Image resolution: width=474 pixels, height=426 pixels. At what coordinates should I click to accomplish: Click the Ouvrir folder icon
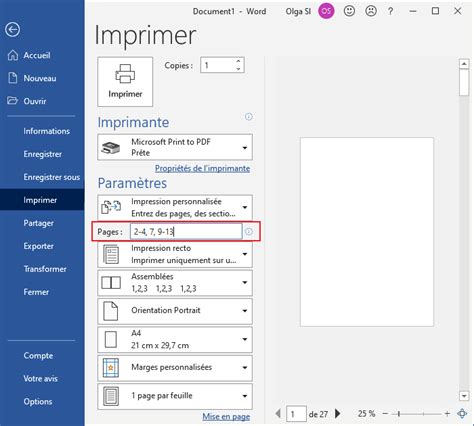13,101
